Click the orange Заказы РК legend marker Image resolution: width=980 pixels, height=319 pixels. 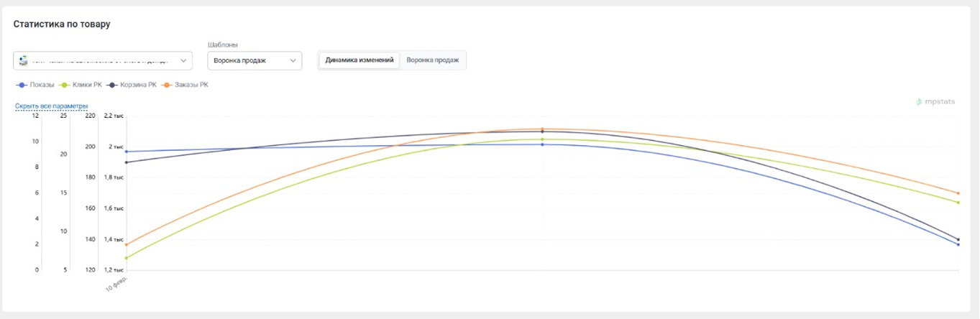(166, 85)
